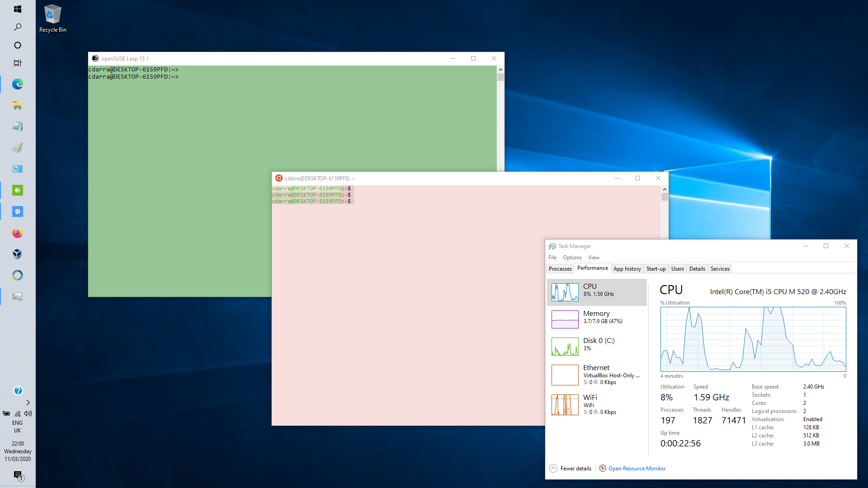Show hidden system tray icons
The height and width of the screenshot is (488, 868).
[x=28, y=403]
